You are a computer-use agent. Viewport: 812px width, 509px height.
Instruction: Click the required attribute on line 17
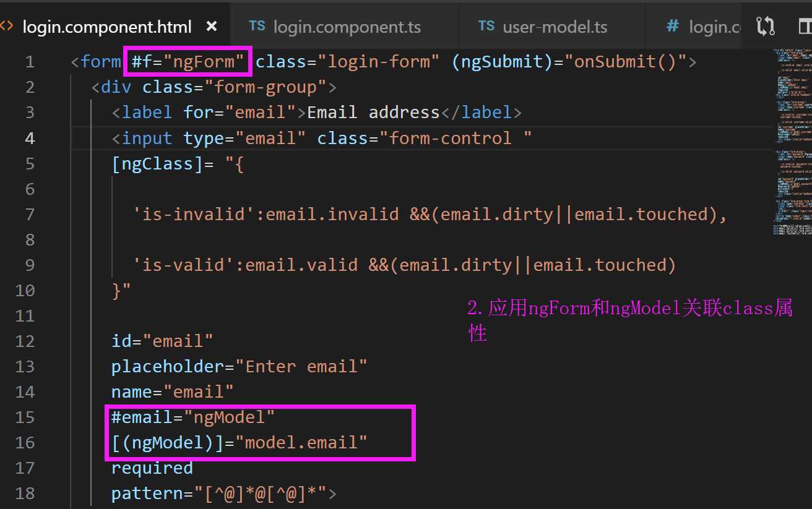click(152, 468)
